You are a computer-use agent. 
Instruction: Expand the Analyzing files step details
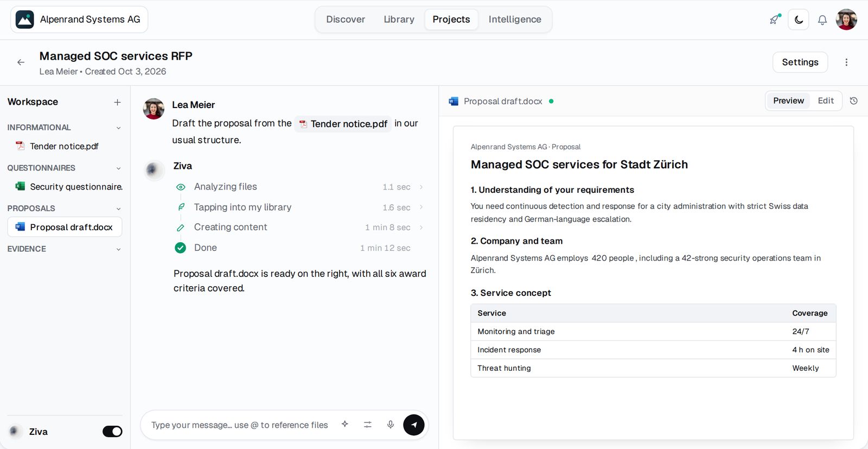(422, 187)
